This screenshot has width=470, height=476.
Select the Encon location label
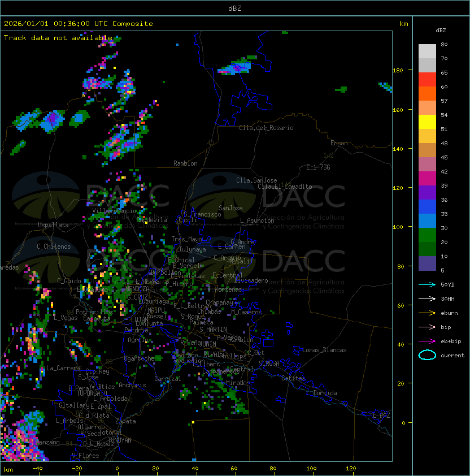[339, 143]
